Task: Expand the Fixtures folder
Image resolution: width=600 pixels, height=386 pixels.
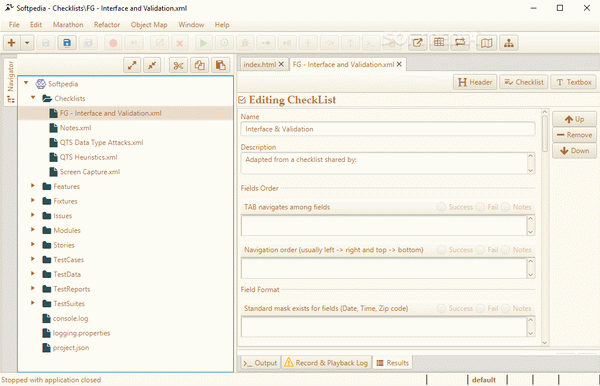Action: 33,200
